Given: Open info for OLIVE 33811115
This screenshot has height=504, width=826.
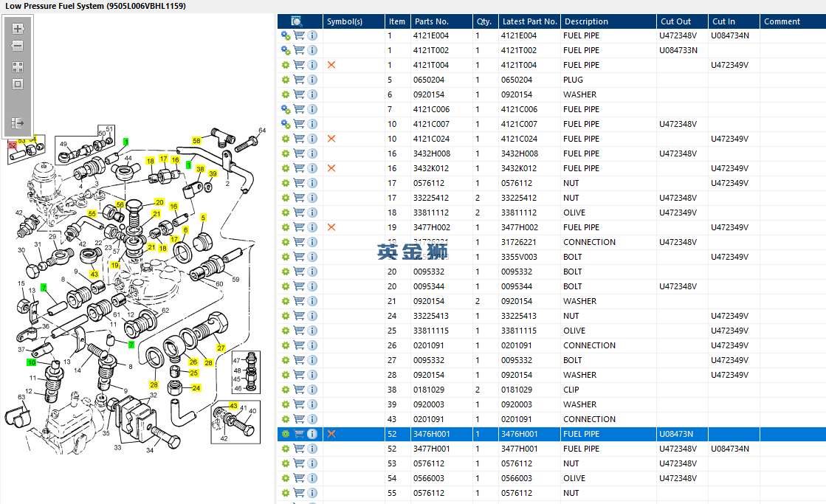Looking at the screenshot, I should click(x=312, y=330).
